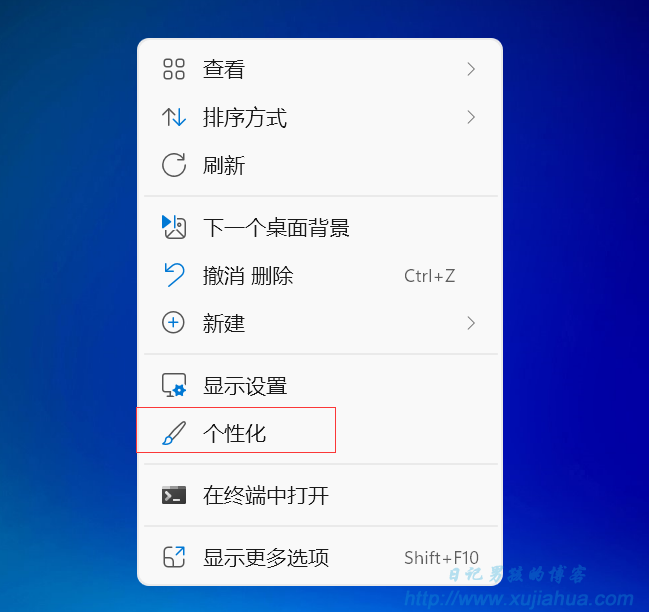Select 刷新 to refresh the desktop
The height and width of the screenshot is (612, 649).
[x=320, y=165]
